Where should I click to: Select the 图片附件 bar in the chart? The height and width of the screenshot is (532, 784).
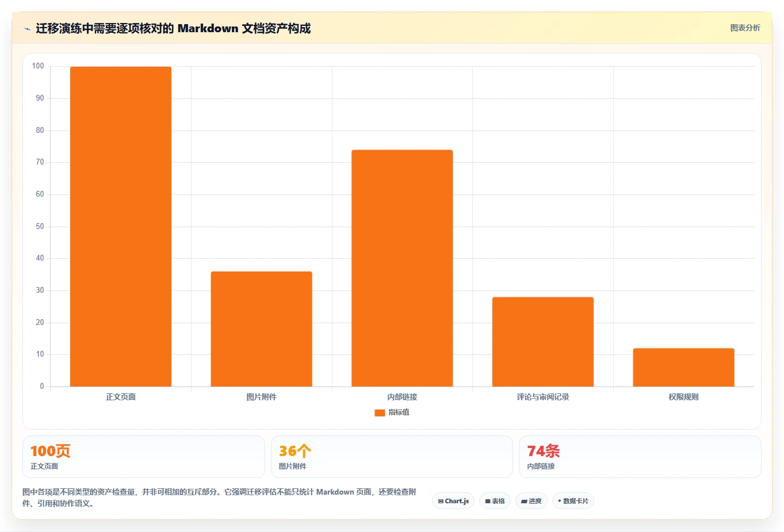[261, 329]
